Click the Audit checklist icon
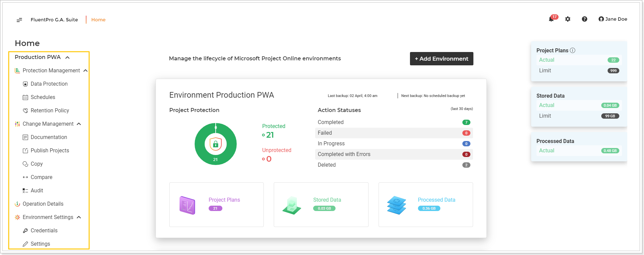This screenshot has height=255, width=644. (x=25, y=191)
